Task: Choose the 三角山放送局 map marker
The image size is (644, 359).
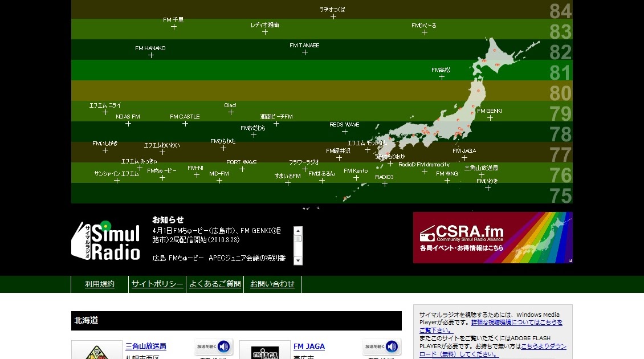Action: point(482,175)
